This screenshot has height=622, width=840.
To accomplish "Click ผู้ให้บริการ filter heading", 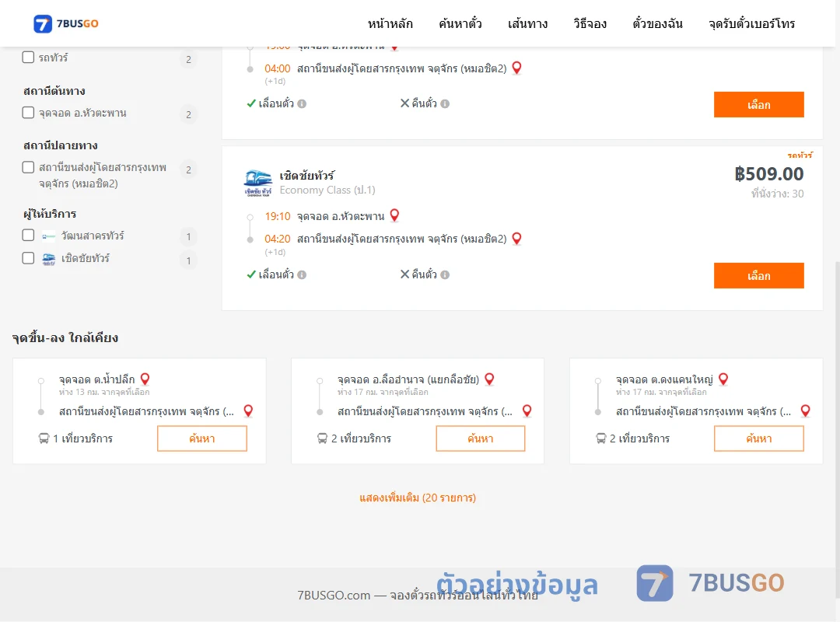I will coord(50,214).
